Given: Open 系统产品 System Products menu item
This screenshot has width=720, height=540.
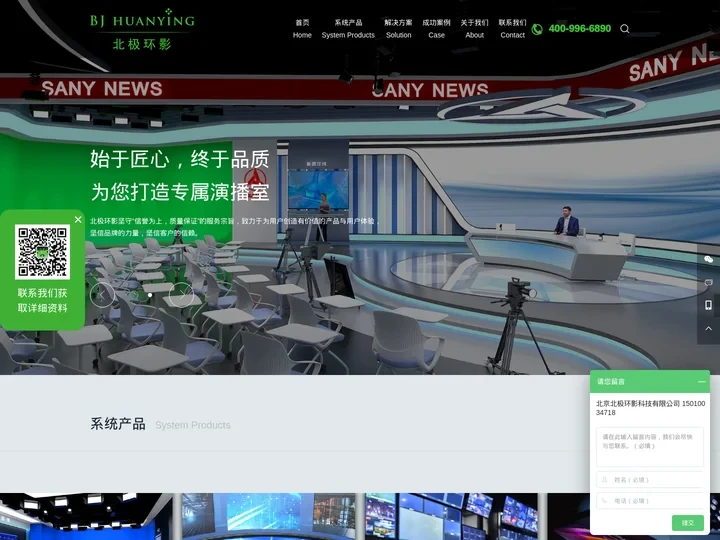Looking at the screenshot, I should pyautogui.click(x=348, y=28).
